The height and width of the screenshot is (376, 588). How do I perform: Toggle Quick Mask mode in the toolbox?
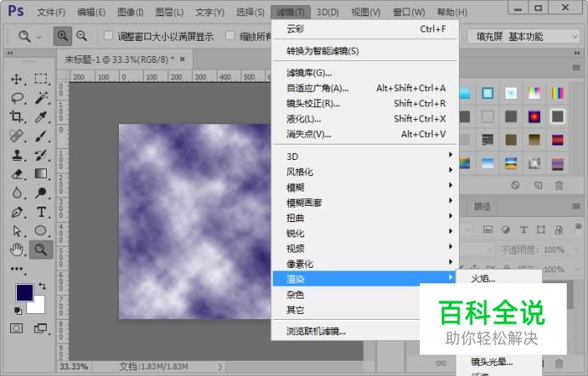pyautogui.click(x=16, y=328)
